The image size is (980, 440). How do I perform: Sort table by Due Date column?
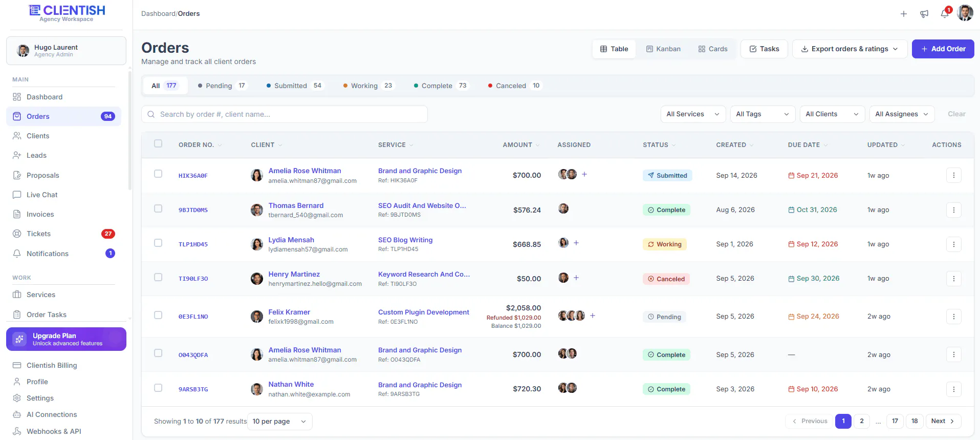(x=808, y=145)
